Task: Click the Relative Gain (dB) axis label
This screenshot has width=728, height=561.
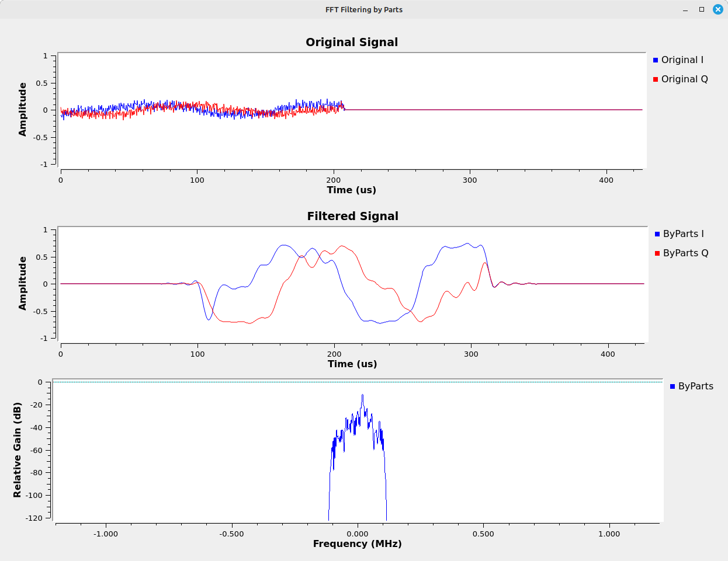Action: coord(18,450)
